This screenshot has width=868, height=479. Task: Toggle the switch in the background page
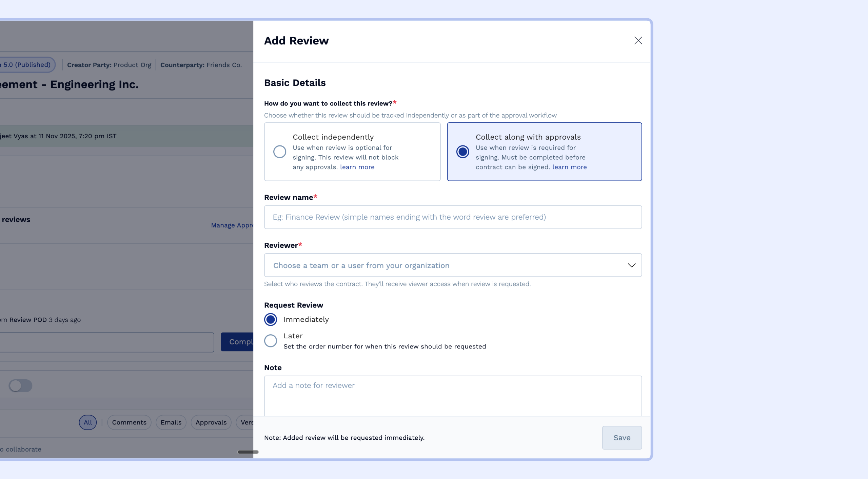pos(20,385)
